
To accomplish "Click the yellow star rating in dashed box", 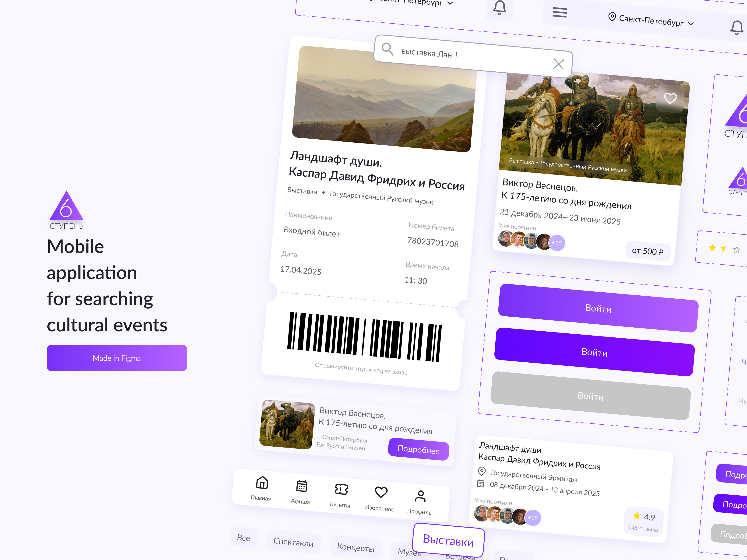I will pos(712,248).
